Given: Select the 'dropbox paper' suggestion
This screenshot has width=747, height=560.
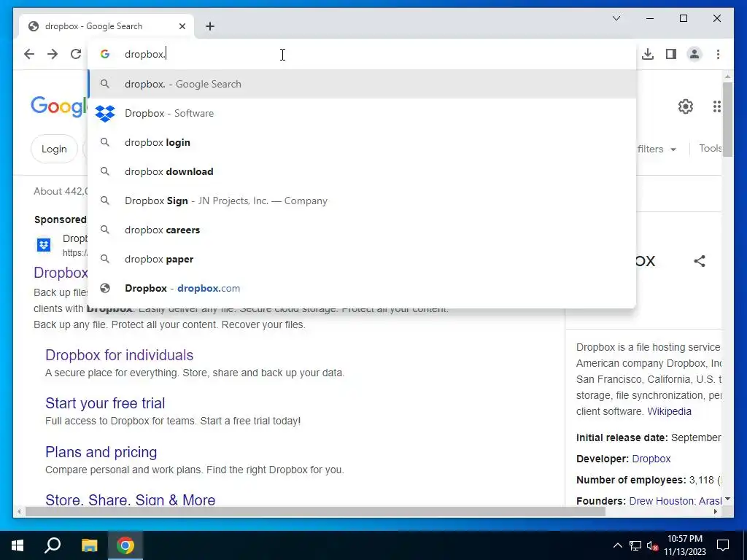Looking at the screenshot, I should [x=362, y=259].
